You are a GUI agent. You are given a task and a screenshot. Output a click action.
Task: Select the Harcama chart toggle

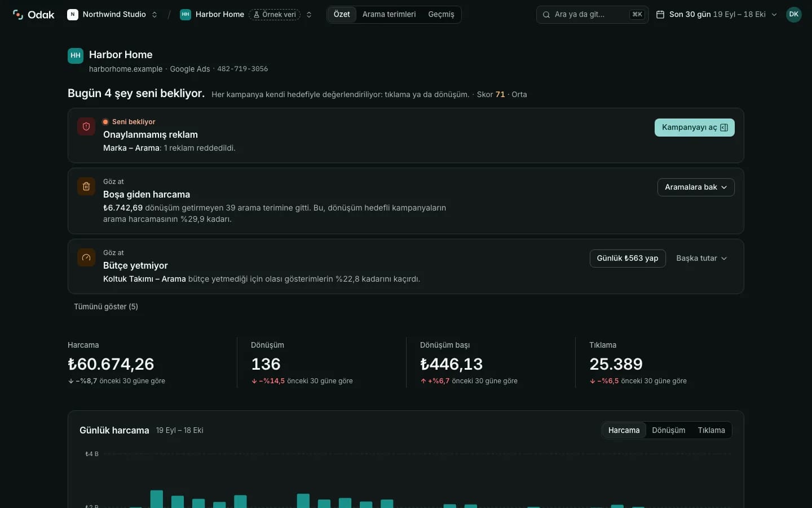(x=624, y=430)
